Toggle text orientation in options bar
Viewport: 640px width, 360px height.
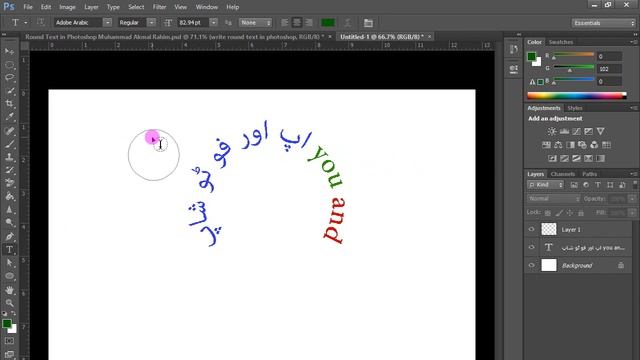click(x=41, y=22)
